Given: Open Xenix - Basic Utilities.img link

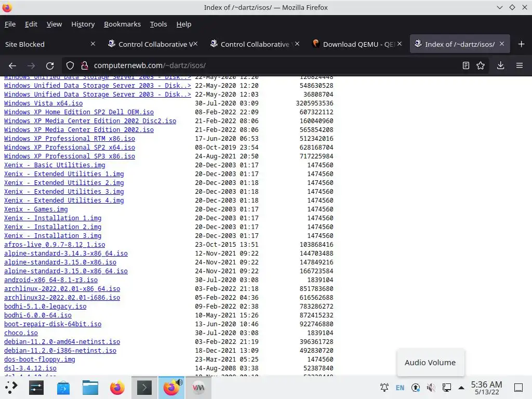Looking at the screenshot, I should coord(55,165).
